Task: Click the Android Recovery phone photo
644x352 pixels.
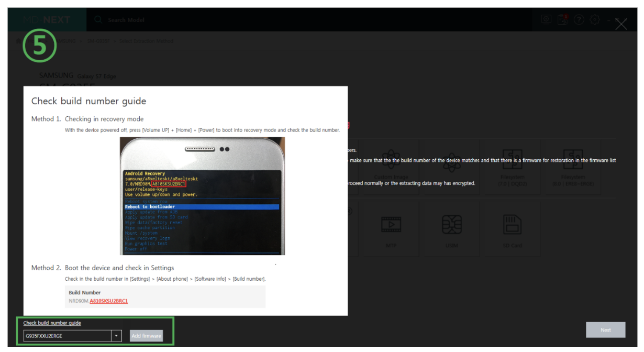Action: 202,196
